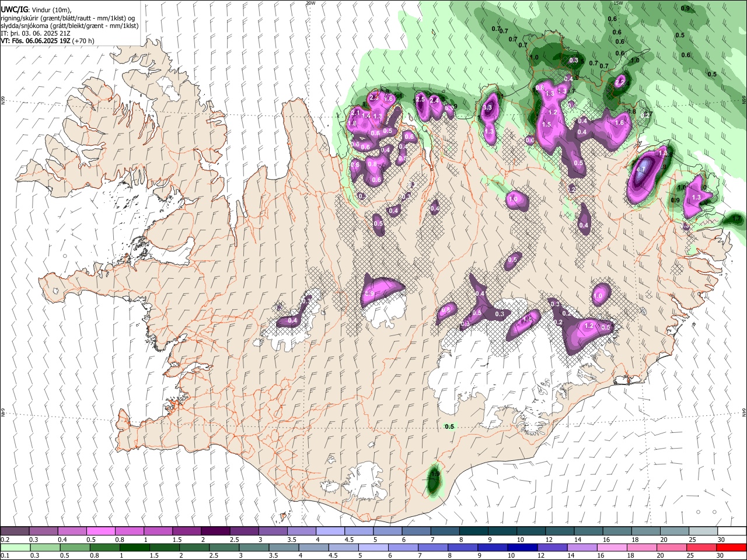
Task: Select the 4 mm pale lavender snow swatch
Action: coord(330,531)
